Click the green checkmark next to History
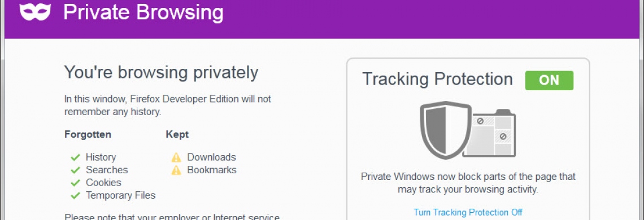 [75, 157]
